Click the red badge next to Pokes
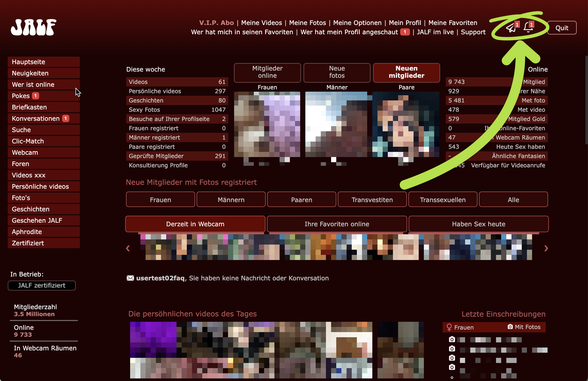Image resolution: width=588 pixels, height=381 pixels. click(x=36, y=96)
